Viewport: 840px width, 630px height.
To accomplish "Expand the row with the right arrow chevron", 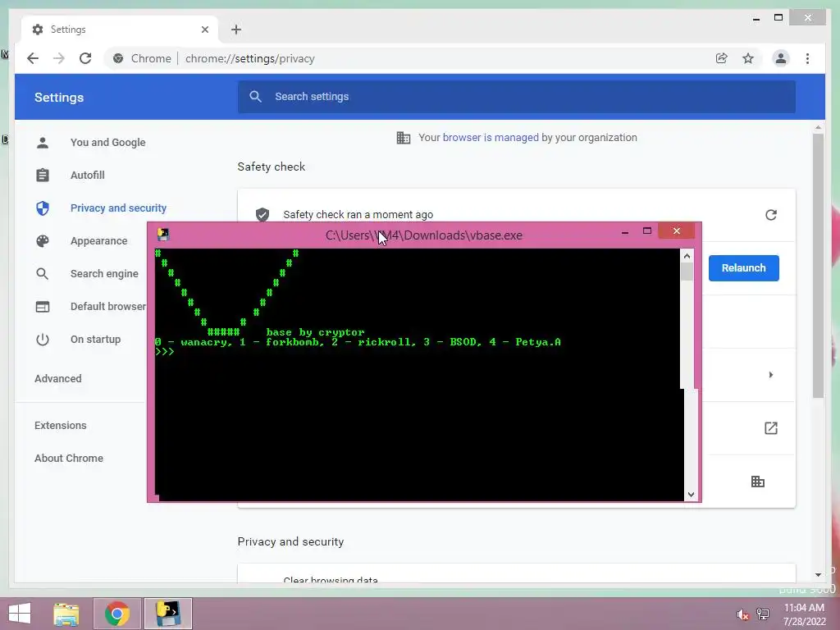I will point(771,375).
